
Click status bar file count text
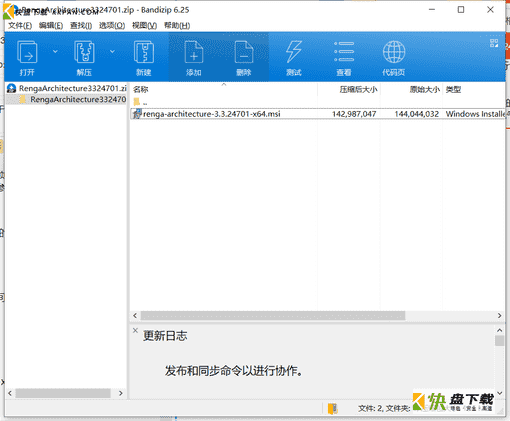click(384, 408)
